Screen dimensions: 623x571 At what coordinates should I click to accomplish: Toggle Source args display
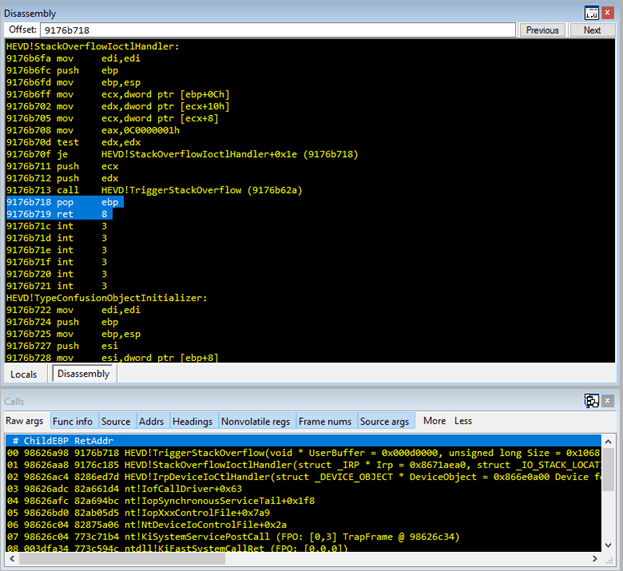tap(384, 421)
